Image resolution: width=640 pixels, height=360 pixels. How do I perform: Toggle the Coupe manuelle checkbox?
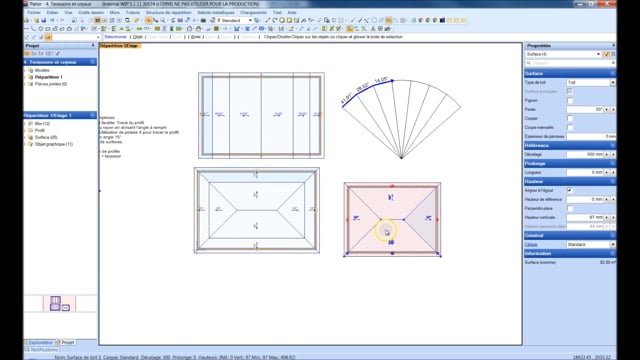(x=570, y=127)
